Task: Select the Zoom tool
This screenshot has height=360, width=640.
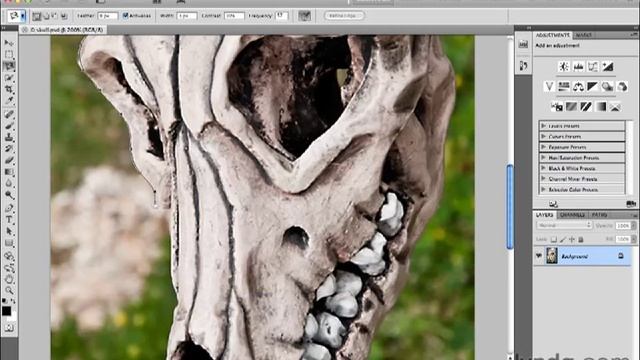Action: [9, 291]
